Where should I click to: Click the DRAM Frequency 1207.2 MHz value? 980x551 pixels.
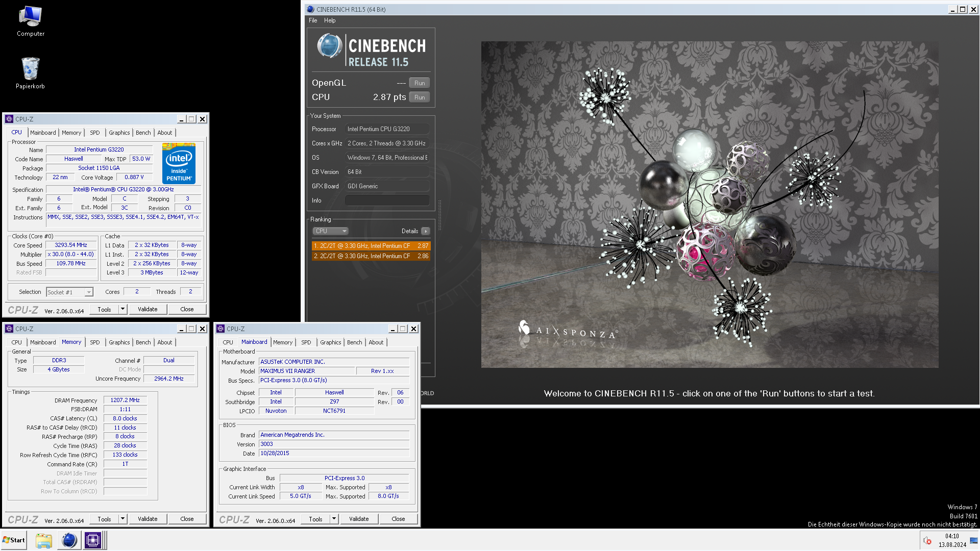[125, 400]
